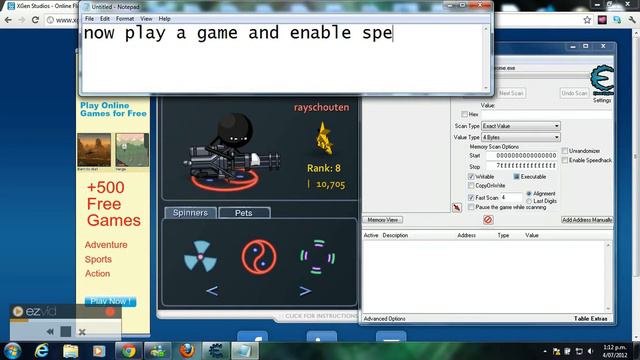
Task: Open browser wrench settings menu
Action: [632, 20]
